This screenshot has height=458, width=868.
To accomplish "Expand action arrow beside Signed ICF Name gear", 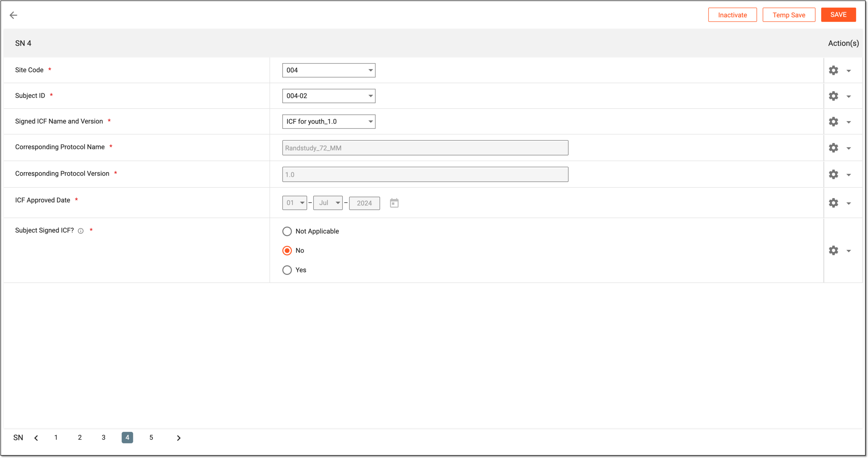I will 849,122.
